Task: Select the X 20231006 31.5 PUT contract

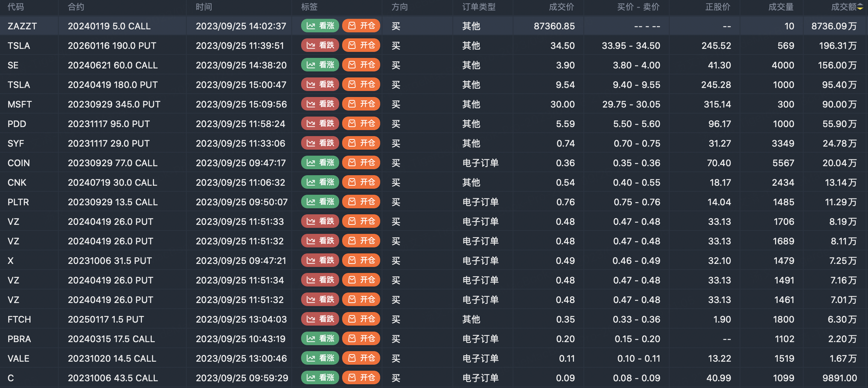Action: point(110,261)
